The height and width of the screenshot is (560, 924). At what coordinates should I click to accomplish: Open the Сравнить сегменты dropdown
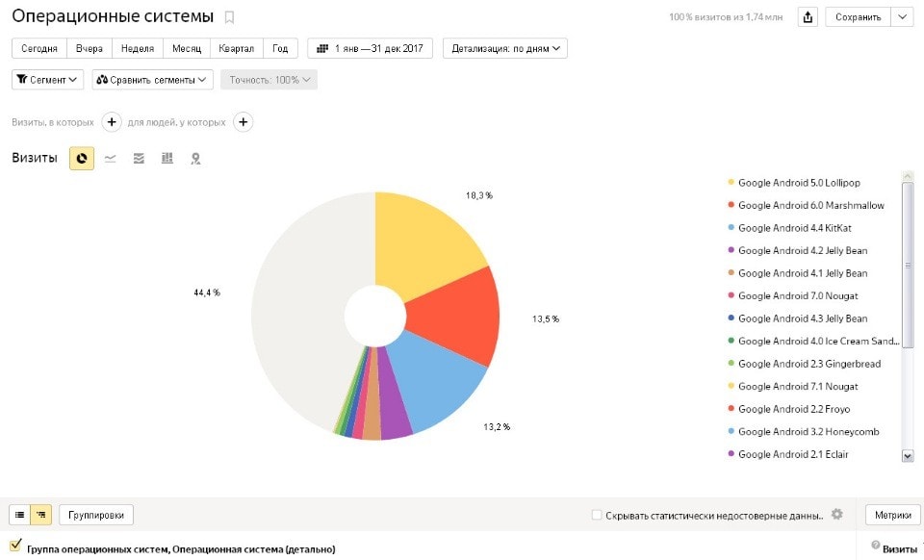[x=153, y=80]
